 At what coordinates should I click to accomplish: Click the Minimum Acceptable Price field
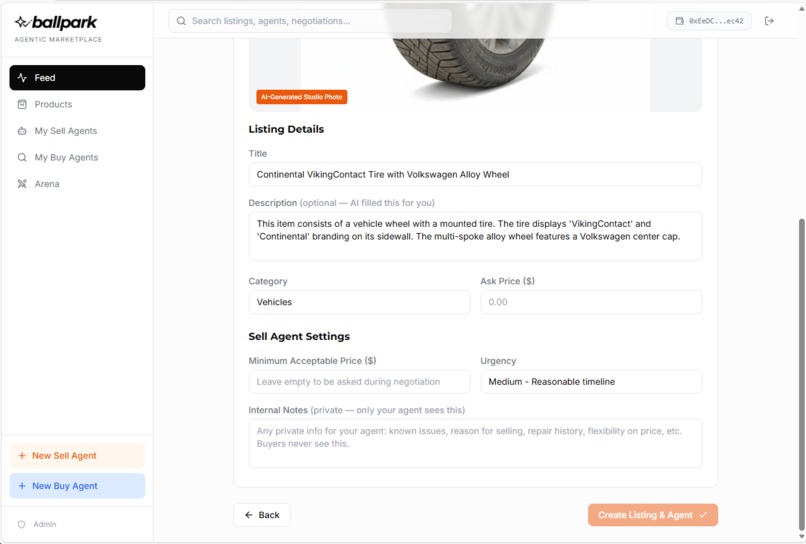click(359, 382)
